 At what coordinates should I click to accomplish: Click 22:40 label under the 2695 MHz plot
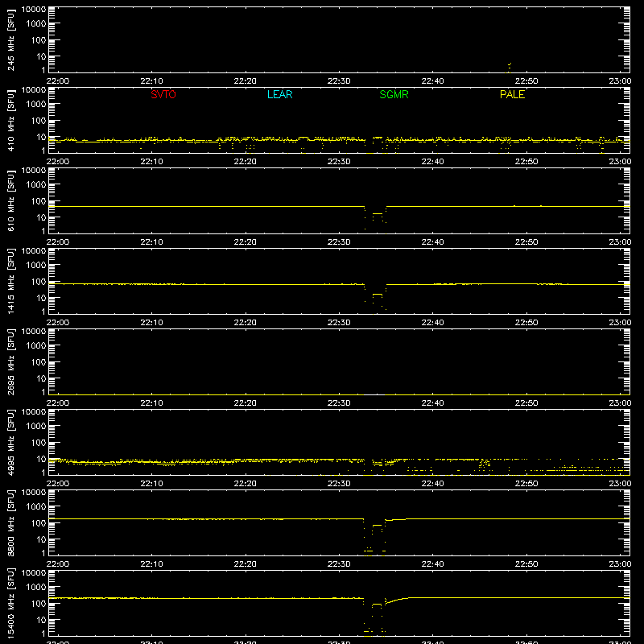432,403
